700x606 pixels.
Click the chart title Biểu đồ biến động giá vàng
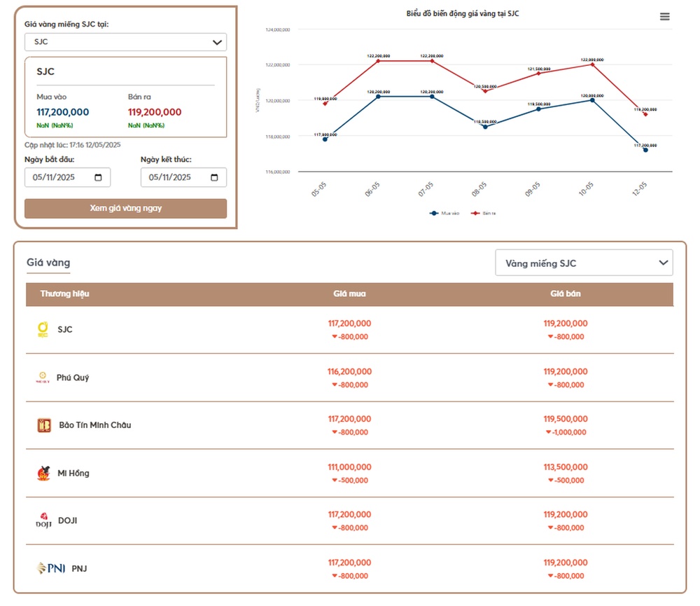(463, 13)
